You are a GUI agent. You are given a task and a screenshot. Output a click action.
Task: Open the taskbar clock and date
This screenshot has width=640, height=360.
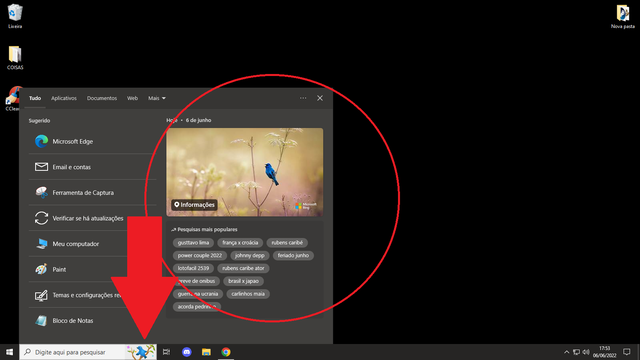(604, 352)
